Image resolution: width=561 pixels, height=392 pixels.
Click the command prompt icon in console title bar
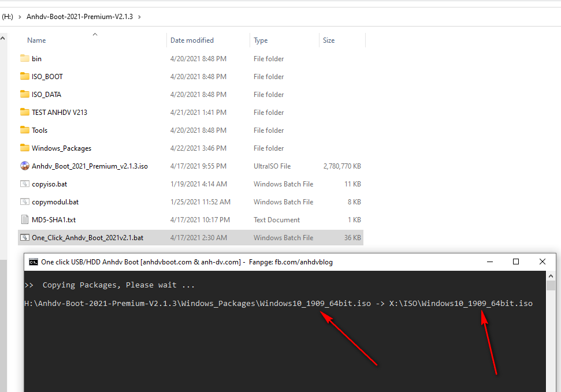34,262
